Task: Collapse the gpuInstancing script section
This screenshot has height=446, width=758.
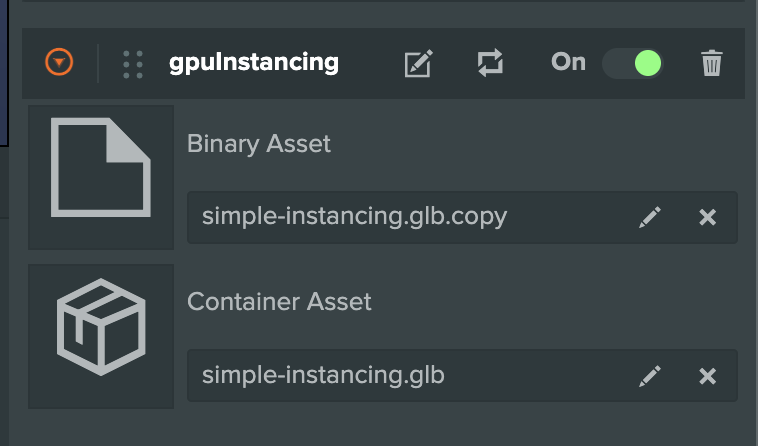Action: (60, 63)
